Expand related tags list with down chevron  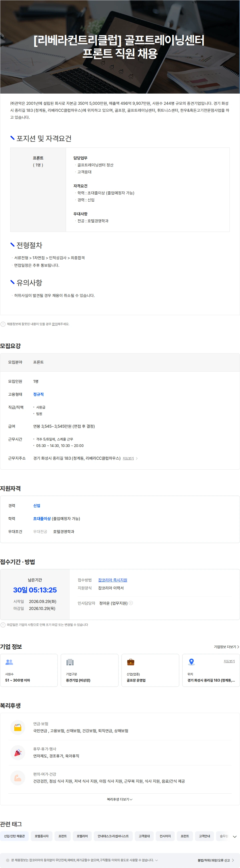click(234, 836)
